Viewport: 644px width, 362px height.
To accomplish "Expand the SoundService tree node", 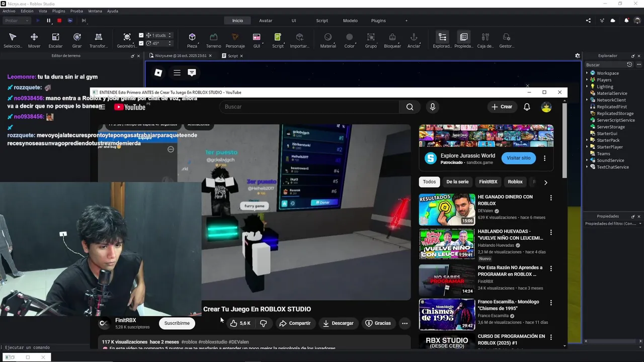I will coord(587,160).
